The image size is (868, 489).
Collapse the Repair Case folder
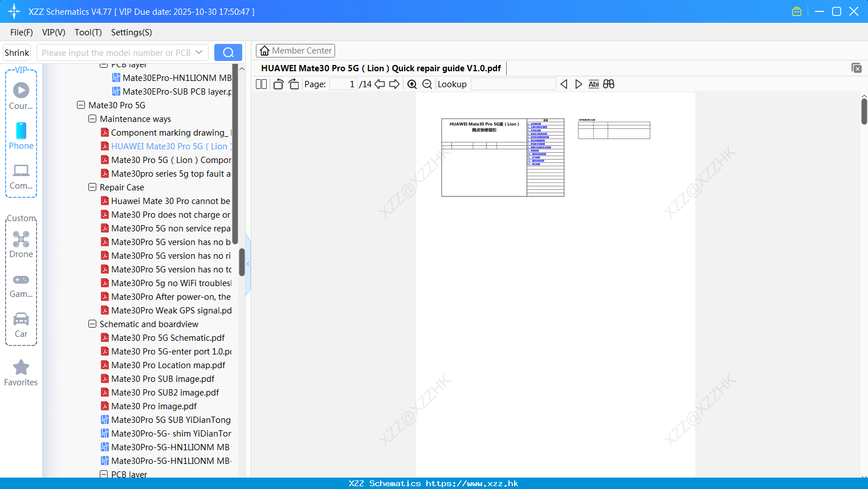(x=92, y=187)
